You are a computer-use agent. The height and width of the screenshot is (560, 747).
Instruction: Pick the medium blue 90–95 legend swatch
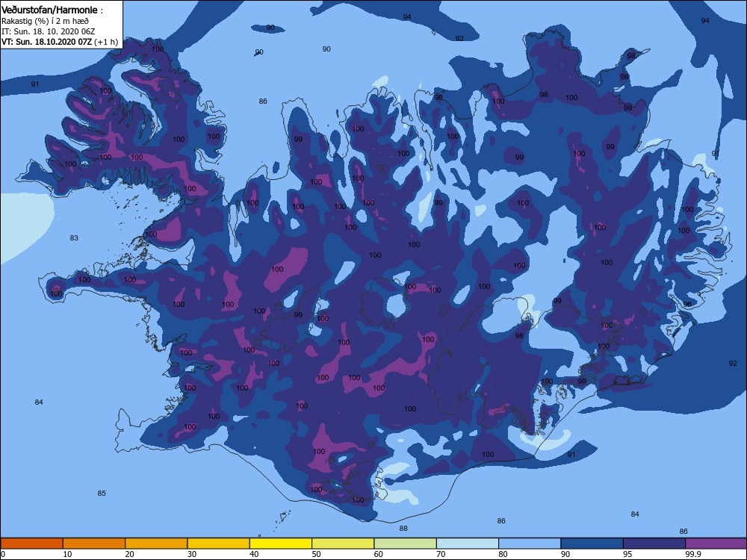pyautogui.click(x=592, y=544)
